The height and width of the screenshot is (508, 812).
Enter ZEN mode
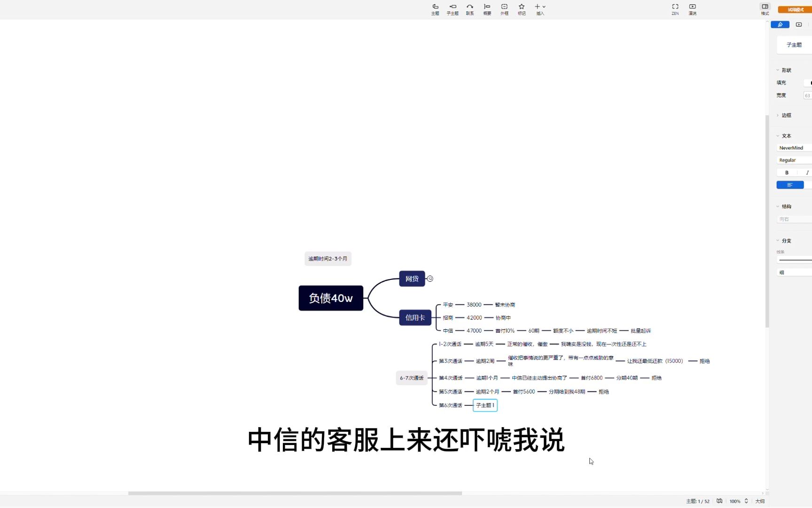[675, 9]
